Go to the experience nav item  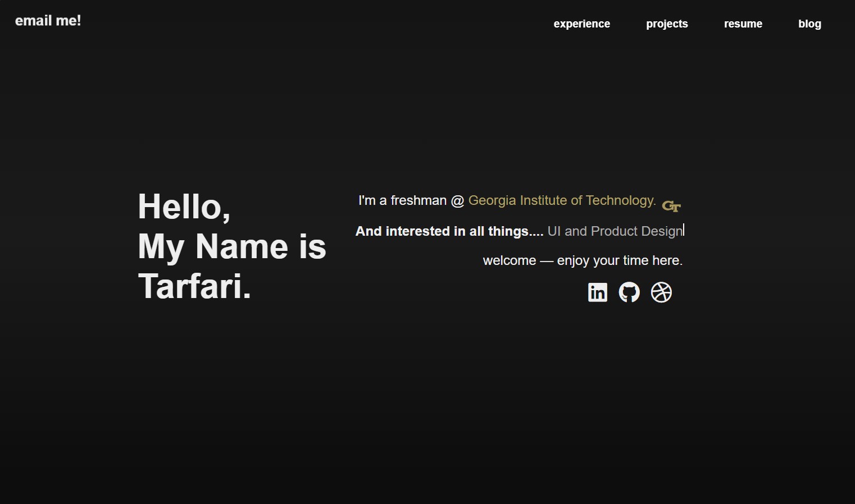click(582, 24)
